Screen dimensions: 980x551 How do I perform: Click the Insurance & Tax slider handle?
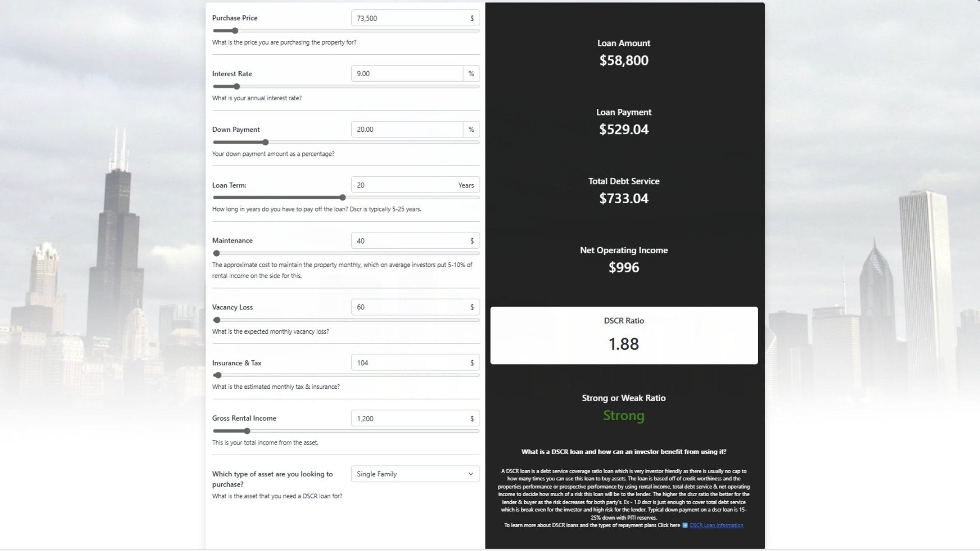tap(218, 375)
